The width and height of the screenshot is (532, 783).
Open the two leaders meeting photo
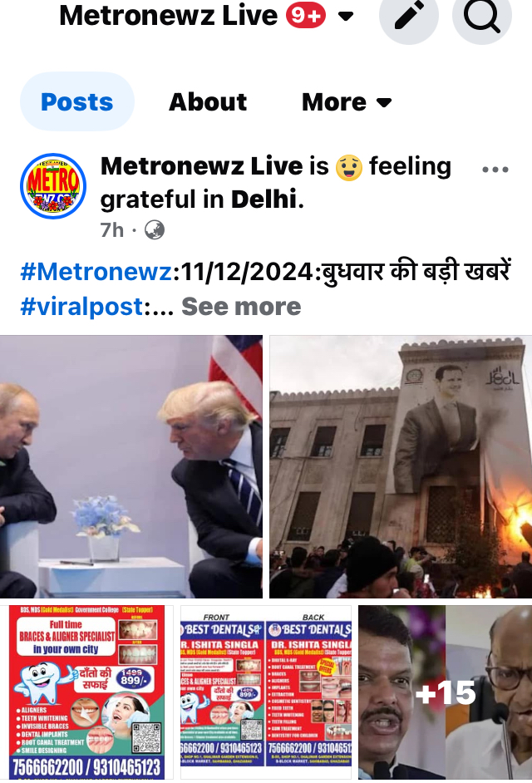click(x=131, y=466)
